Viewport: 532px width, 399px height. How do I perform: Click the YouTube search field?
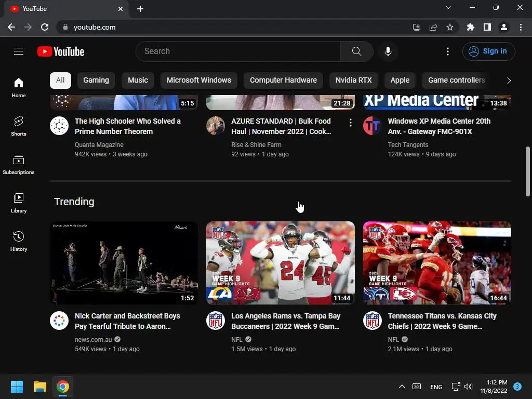click(238, 51)
